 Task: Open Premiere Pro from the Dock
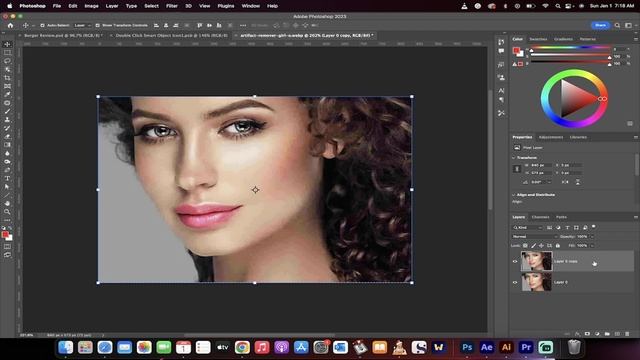pyautogui.click(x=526, y=347)
